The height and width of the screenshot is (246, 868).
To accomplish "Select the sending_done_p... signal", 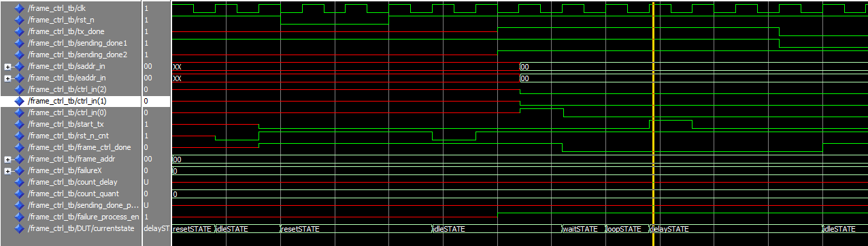I will coord(83,205).
